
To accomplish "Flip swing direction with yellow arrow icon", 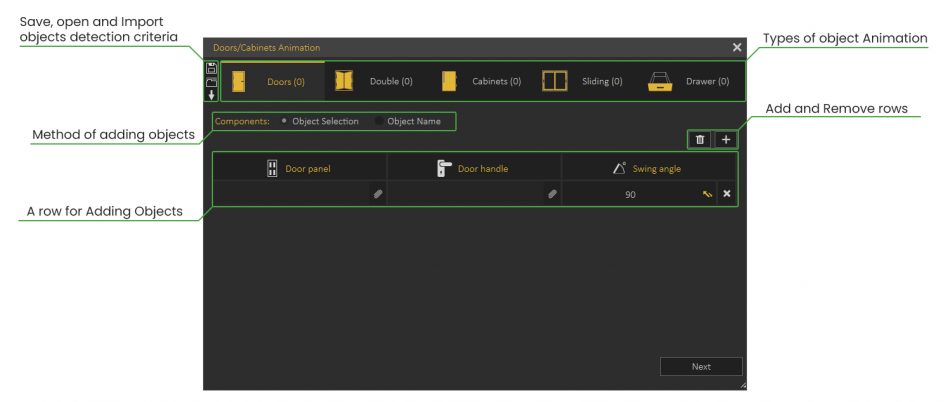I will pos(707,194).
